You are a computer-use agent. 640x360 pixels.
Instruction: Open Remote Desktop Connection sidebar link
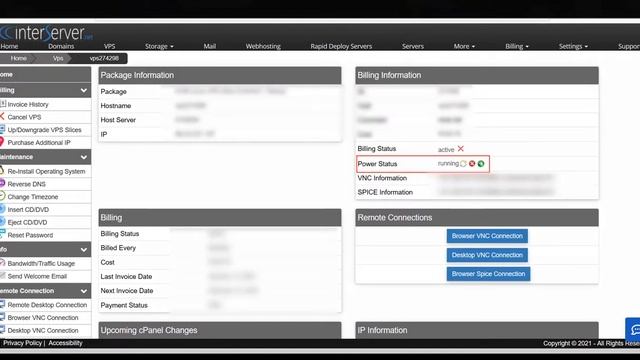[47, 305]
